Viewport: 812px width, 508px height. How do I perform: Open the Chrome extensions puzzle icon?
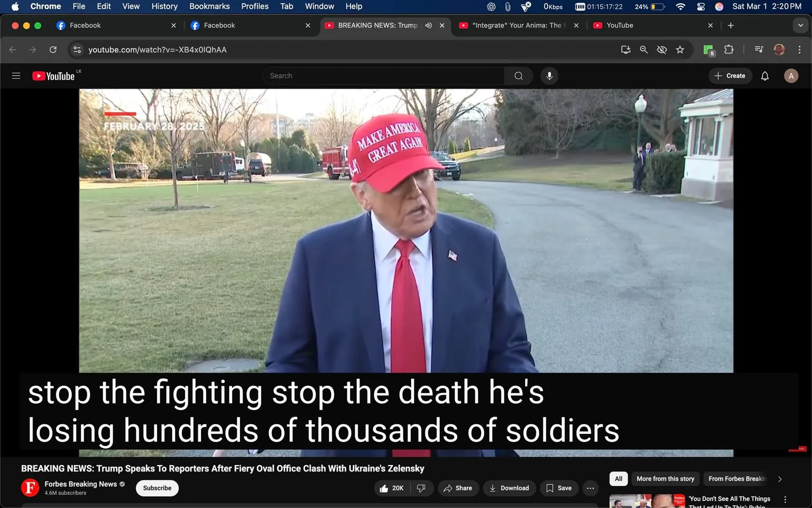point(728,49)
